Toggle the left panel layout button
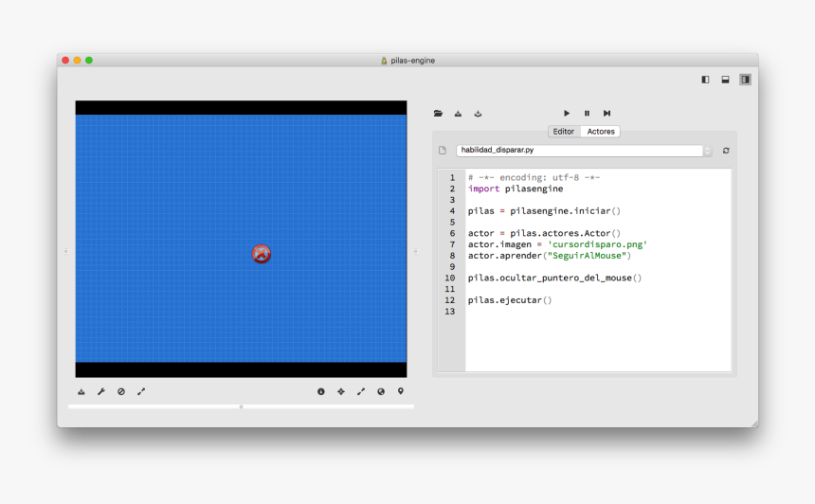Screen dimensions: 815x504 (x=705, y=80)
